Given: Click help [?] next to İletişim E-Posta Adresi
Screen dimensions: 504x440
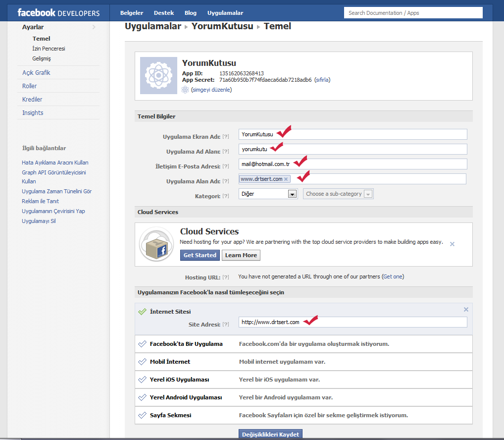Looking at the screenshot, I should [226, 166].
